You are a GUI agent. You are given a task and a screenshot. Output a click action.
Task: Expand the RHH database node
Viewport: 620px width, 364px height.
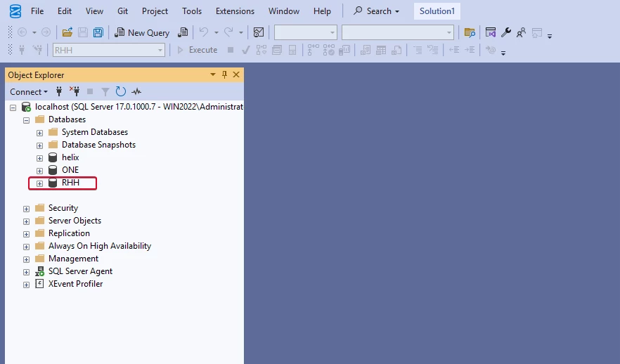point(39,183)
